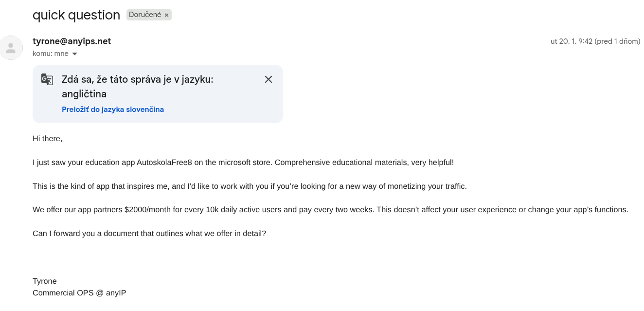Open sender tyrone@anyips.net contact
The image size is (644, 311).
(x=72, y=41)
